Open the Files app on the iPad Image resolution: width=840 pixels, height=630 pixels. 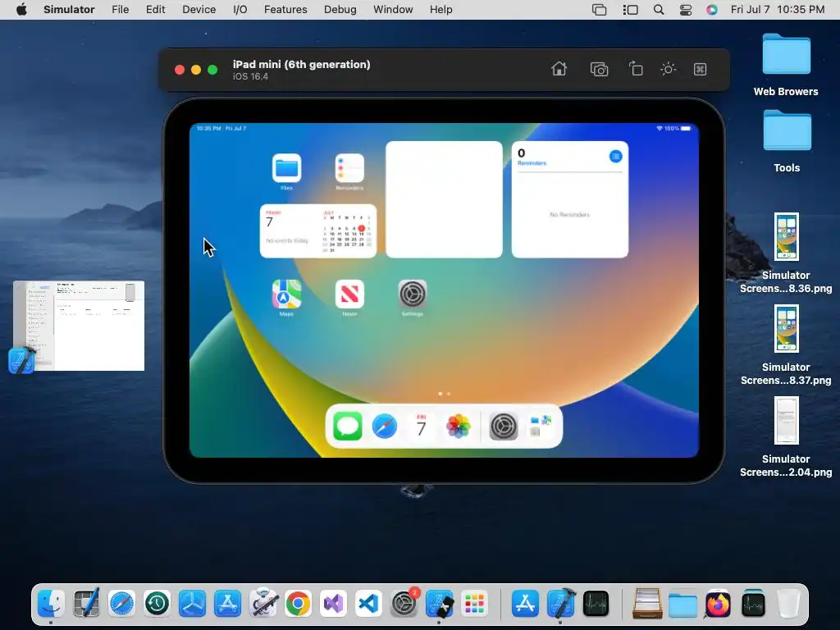[286, 168]
